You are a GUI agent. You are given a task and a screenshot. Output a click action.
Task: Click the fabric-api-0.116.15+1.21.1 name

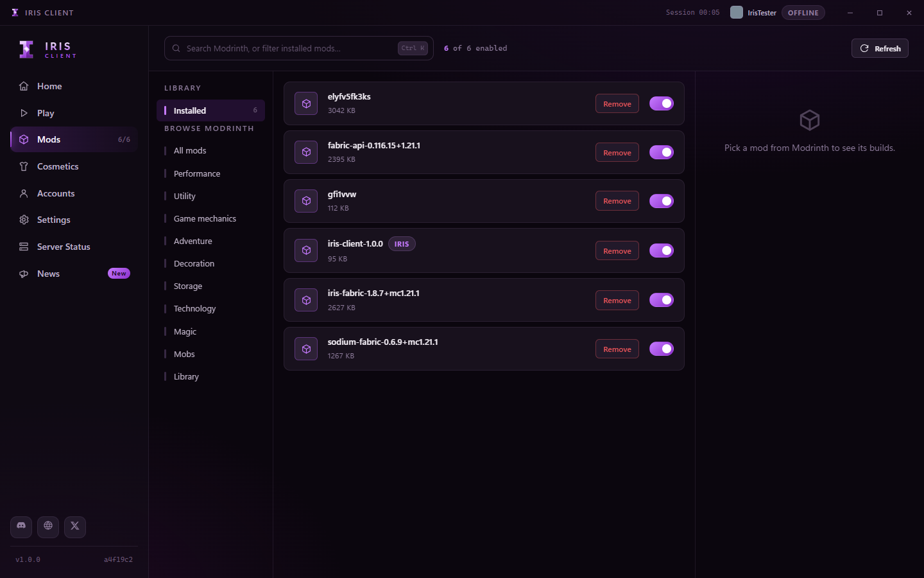[x=374, y=145]
